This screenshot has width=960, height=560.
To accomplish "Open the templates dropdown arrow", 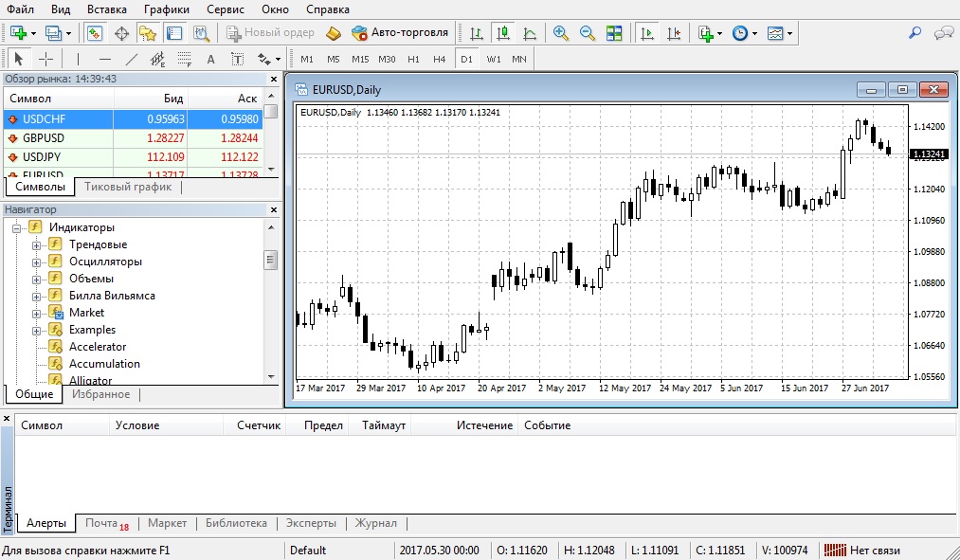I will [x=790, y=34].
